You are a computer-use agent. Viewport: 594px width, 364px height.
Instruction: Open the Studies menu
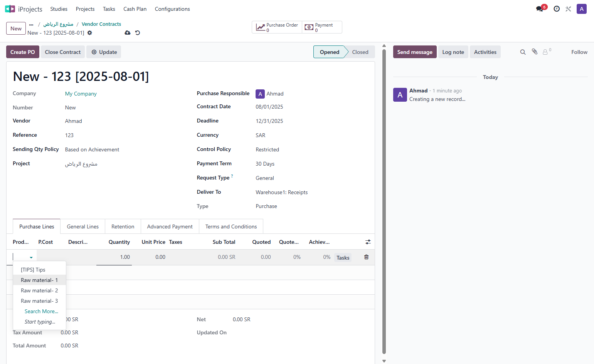[59, 9]
